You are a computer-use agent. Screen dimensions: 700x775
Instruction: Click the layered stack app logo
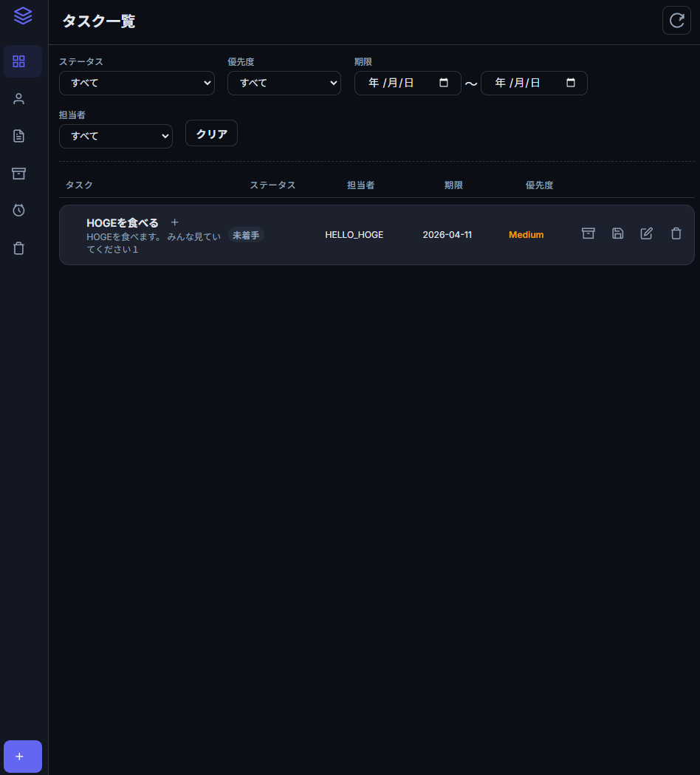(23, 16)
